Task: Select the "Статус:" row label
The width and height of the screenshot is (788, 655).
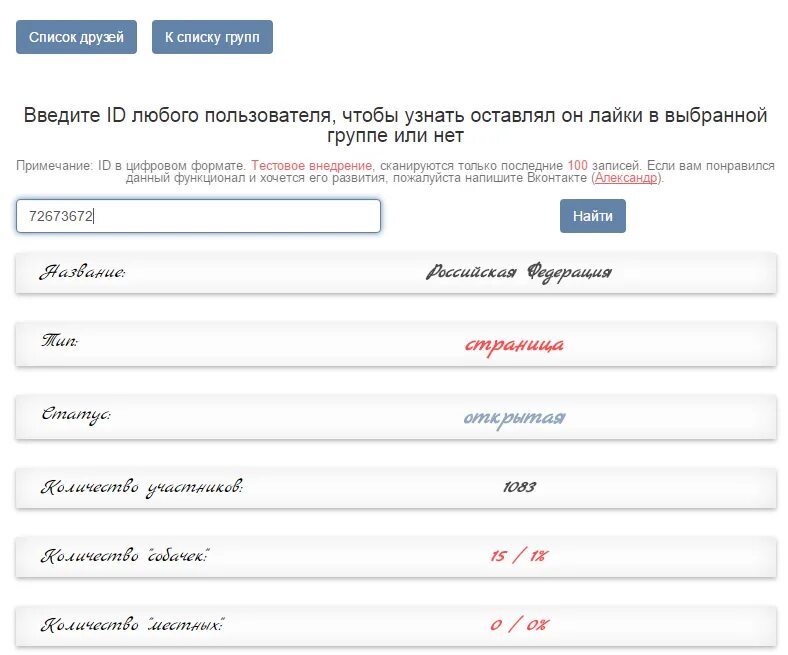Action: click(x=75, y=414)
